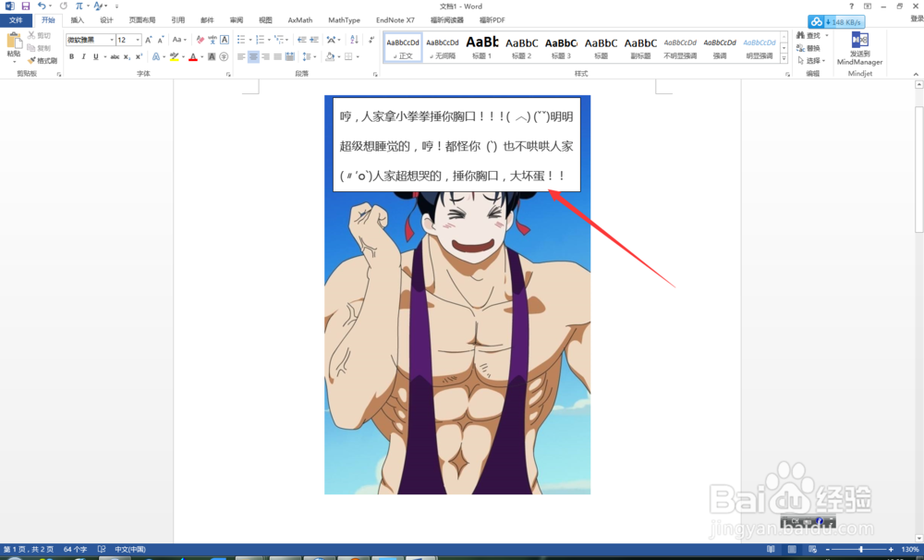This screenshot has width=924, height=560.
Task: Click the Redo icon in quick access toolbar
Action: (64, 6)
